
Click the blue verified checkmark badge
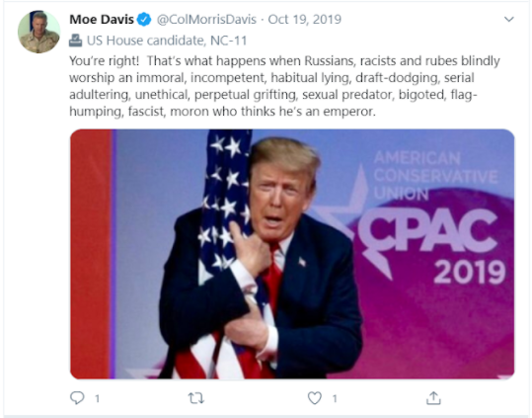coord(144,20)
